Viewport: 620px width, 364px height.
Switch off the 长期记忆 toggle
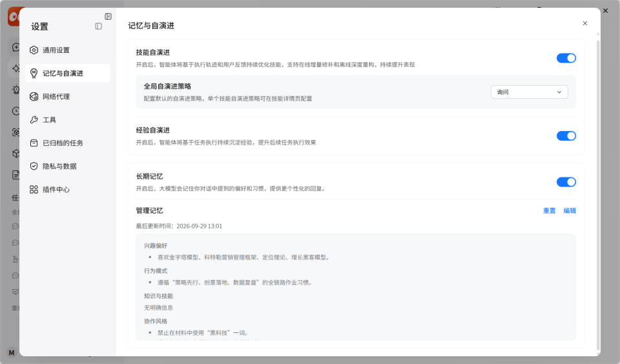click(566, 182)
